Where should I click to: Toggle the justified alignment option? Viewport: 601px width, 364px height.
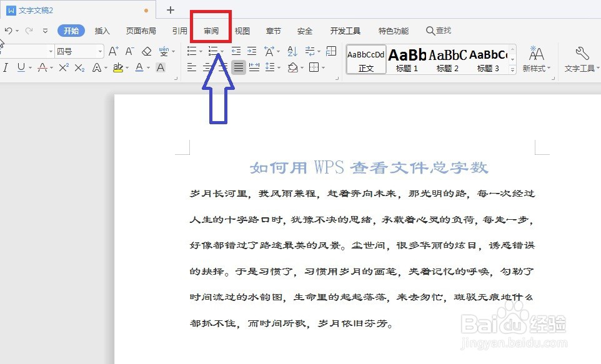(x=238, y=67)
